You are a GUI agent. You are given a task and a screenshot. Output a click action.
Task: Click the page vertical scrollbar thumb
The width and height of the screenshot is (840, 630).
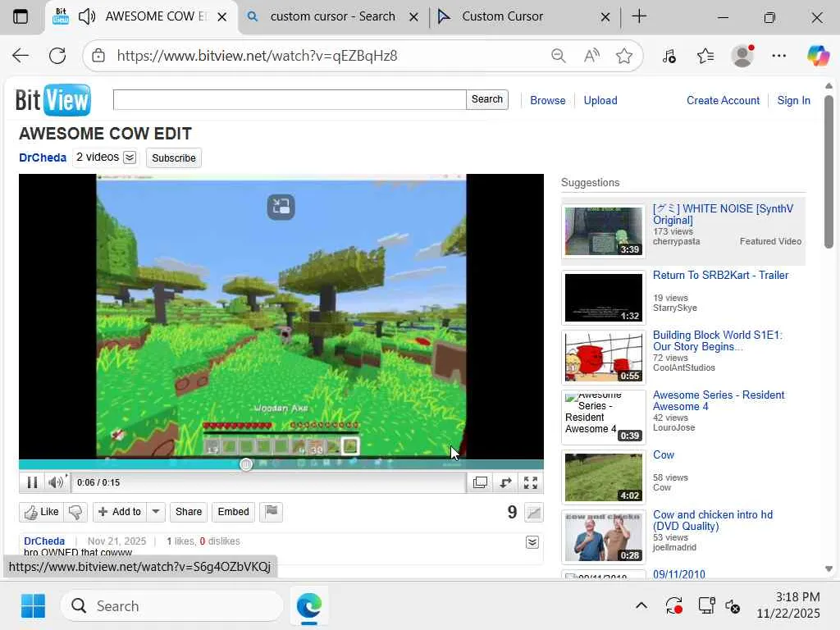tap(829, 171)
